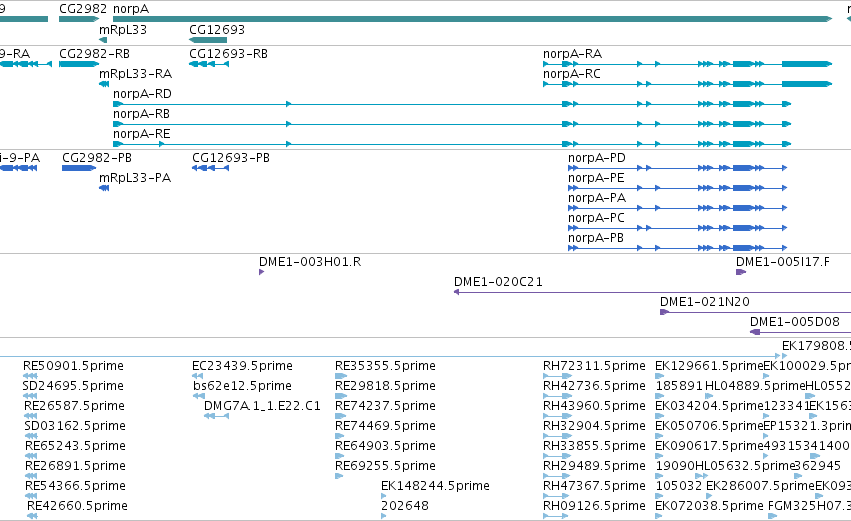Click the DMG7A.1_1.E22.C1 EST glyph
Viewport: 851px width, 521px height.
click(217, 416)
